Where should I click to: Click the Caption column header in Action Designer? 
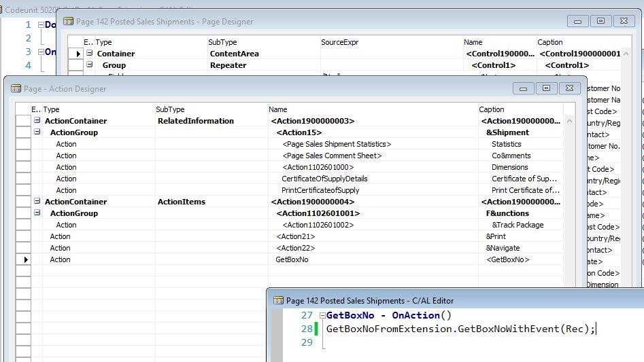tap(492, 109)
